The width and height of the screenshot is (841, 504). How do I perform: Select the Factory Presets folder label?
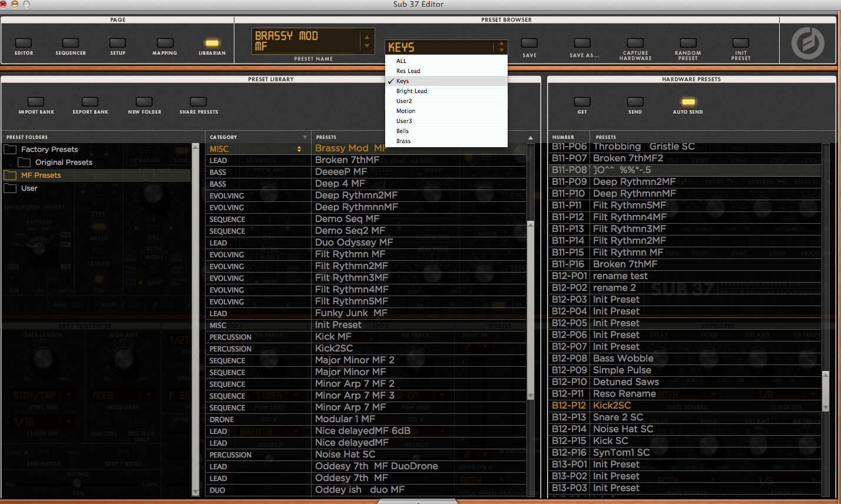point(49,150)
